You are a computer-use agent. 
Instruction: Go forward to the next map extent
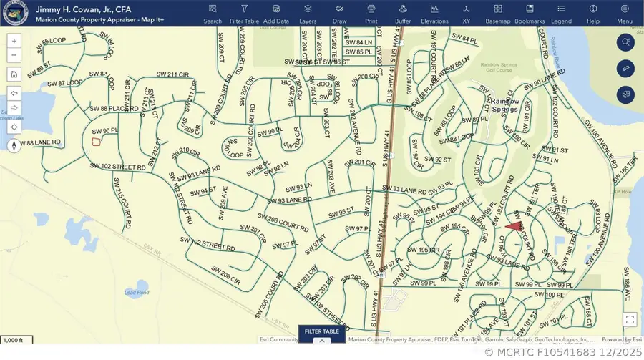pos(14,107)
